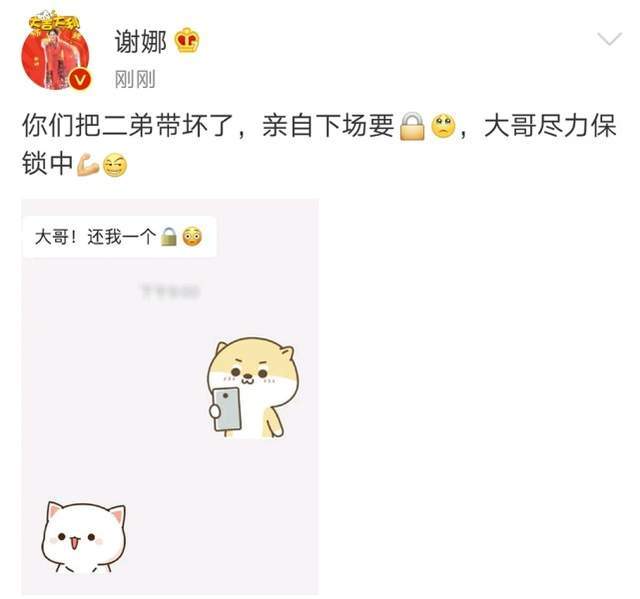Click the white cat sticker
640x599 pixels.
click(84, 537)
